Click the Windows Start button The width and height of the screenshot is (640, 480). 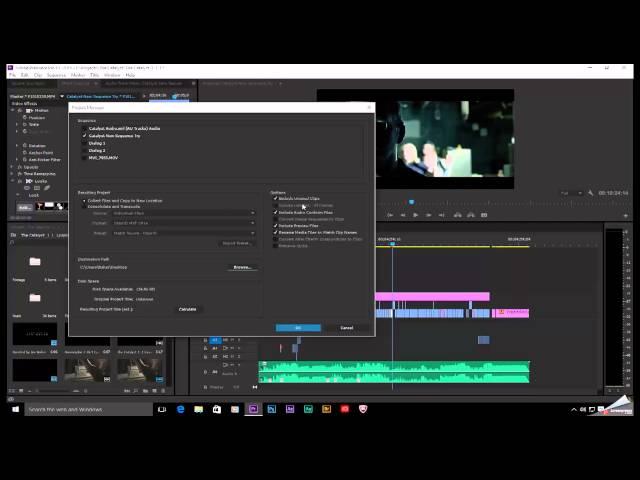pyautogui.click(x=14, y=409)
